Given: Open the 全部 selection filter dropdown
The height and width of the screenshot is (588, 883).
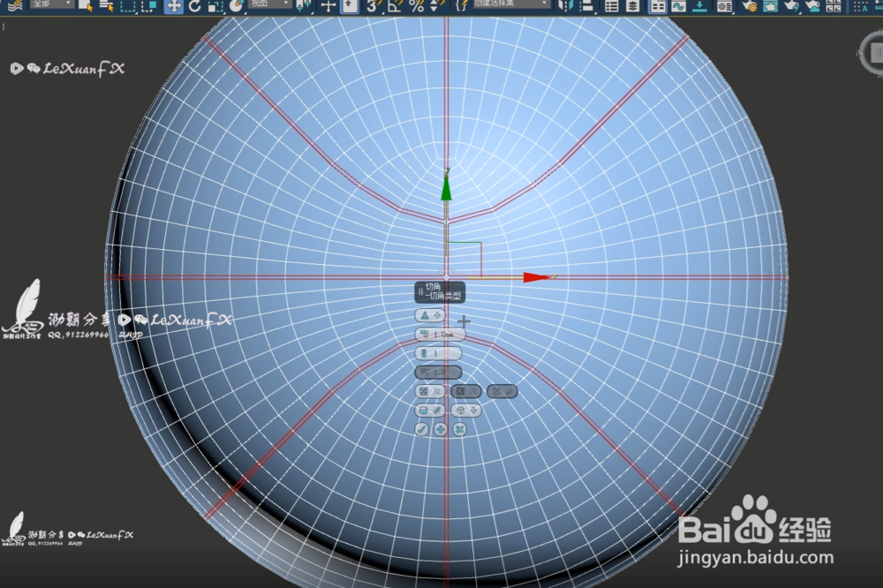Looking at the screenshot, I should click(x=52, y=4).
